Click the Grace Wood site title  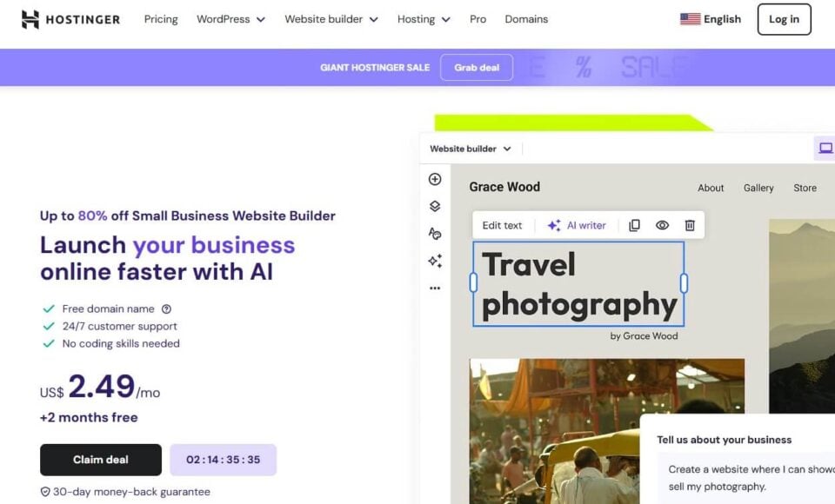(x=504, y=187)
